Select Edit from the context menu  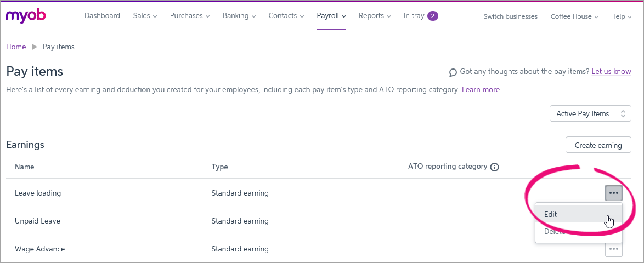(x=551, y=214)
